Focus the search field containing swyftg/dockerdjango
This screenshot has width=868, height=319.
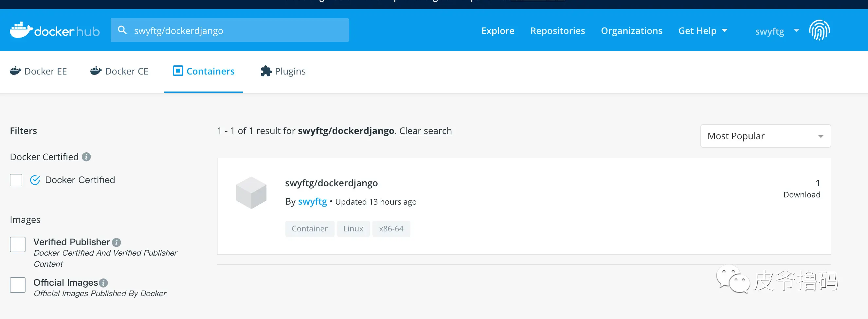click(x=229, y=30)
